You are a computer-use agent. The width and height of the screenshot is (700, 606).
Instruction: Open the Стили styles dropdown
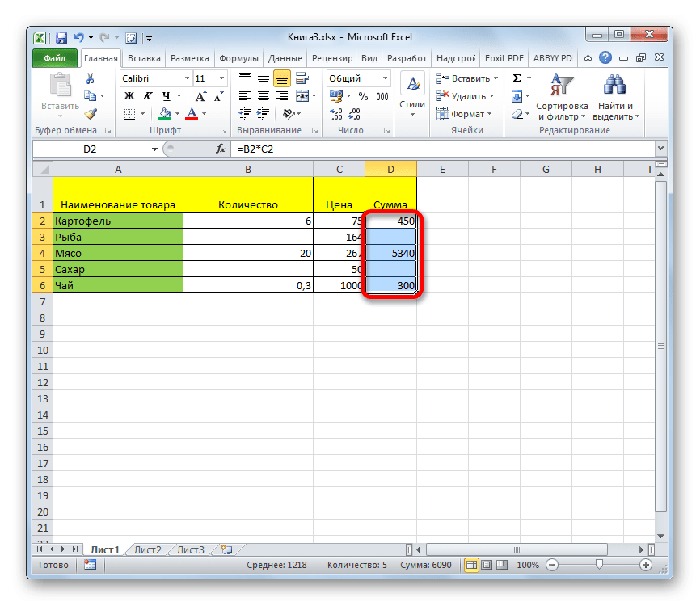412,96
